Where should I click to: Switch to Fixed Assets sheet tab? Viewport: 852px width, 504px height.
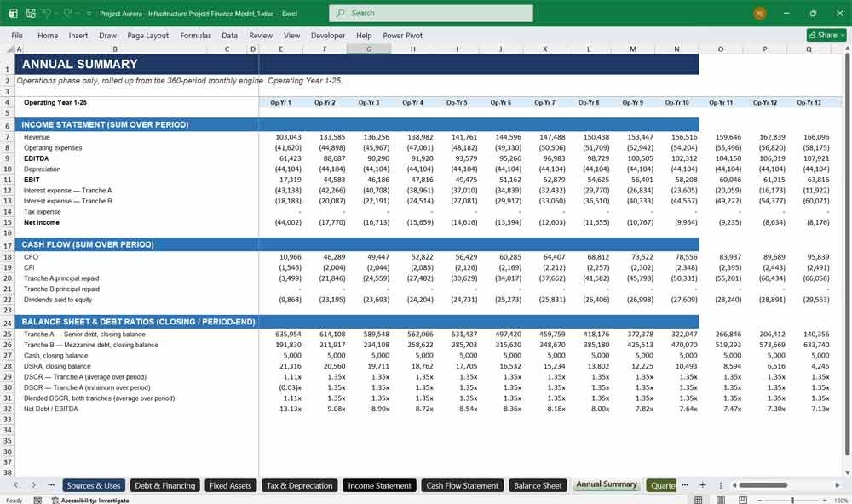click(x=230, y=485)
